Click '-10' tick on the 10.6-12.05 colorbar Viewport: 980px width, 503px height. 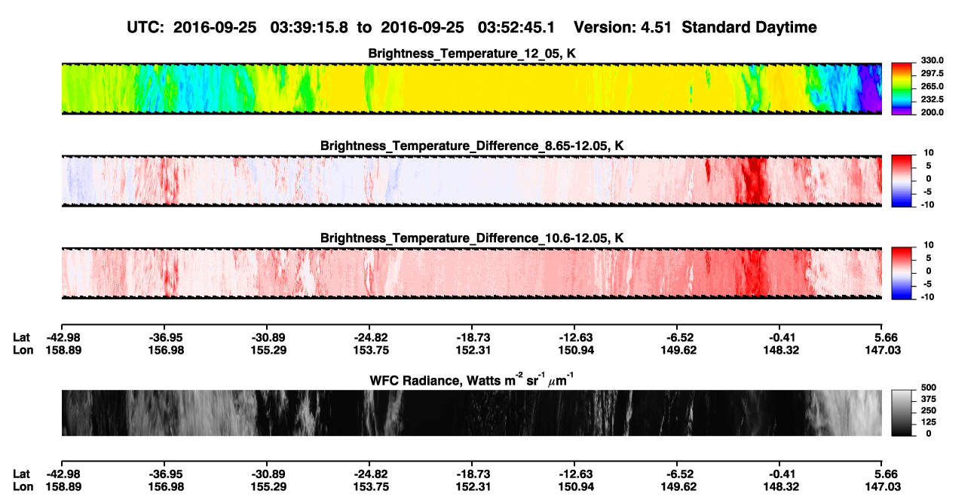point(926,296)
